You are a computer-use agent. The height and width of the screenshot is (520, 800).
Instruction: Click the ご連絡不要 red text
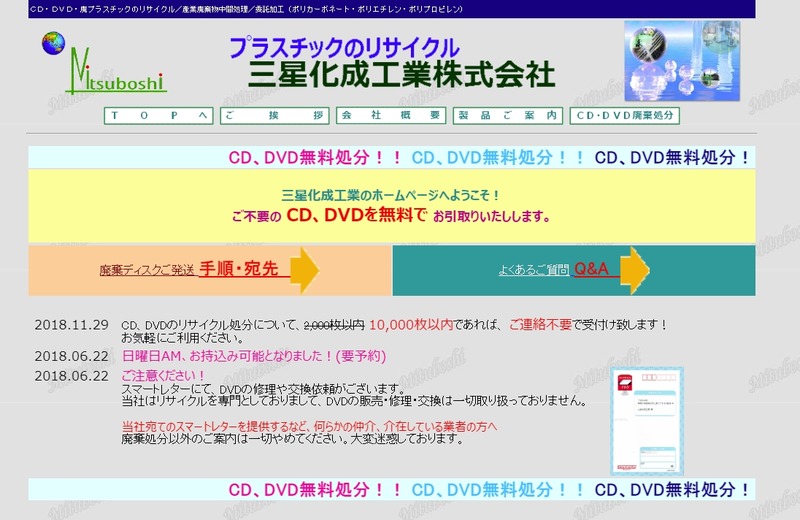point(540,325)
